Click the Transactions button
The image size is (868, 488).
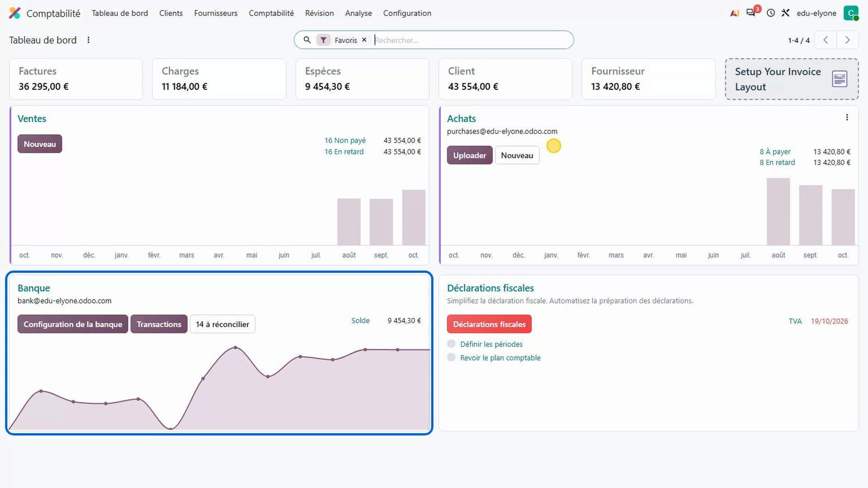tap(159, 324)
